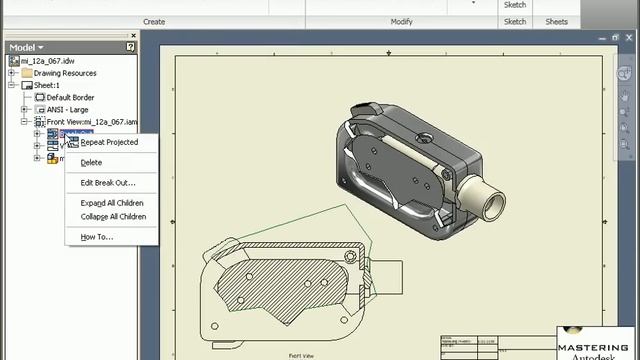Close the browser panel with the X

click(133, 36)
